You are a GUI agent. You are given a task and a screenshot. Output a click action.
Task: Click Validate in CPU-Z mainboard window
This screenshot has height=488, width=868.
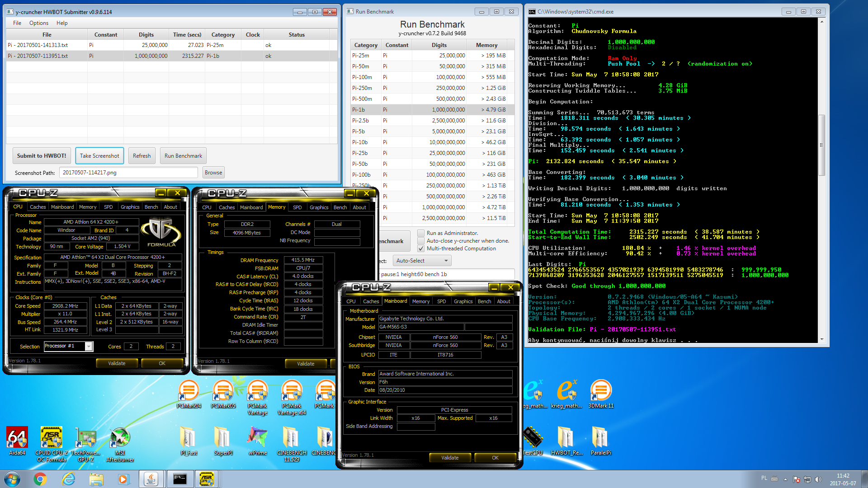pos(450,458)
